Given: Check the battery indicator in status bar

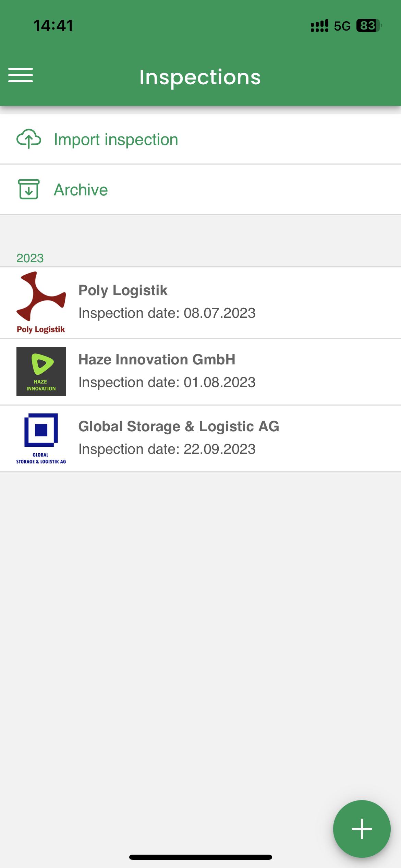Looking at the screenshot, I should 369,26.
